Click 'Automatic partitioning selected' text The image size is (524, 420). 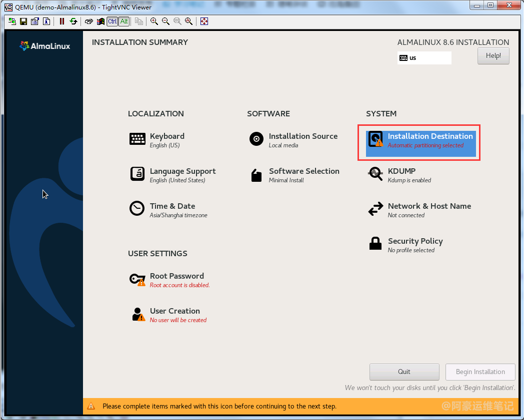pos(425,145)
